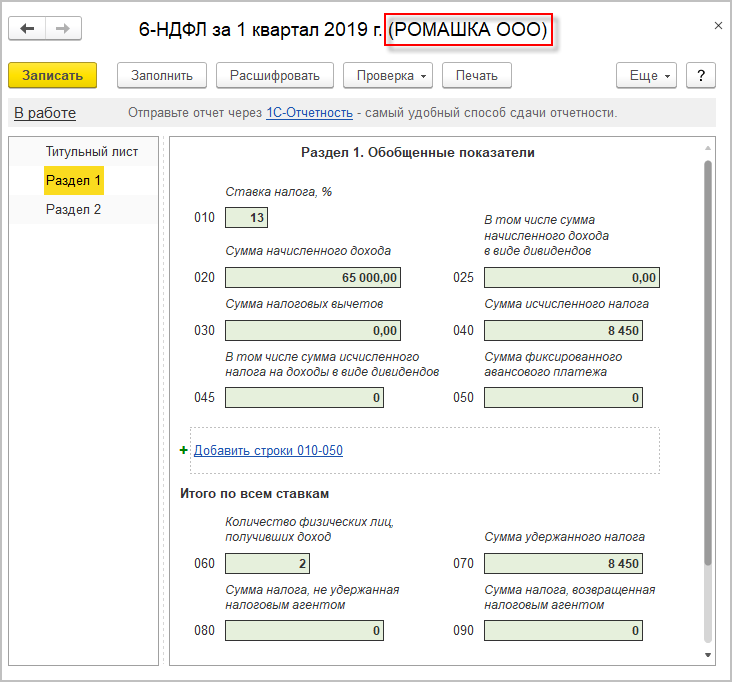Click tax deductions field 030
732x682 pixels.
click(313, 330)
